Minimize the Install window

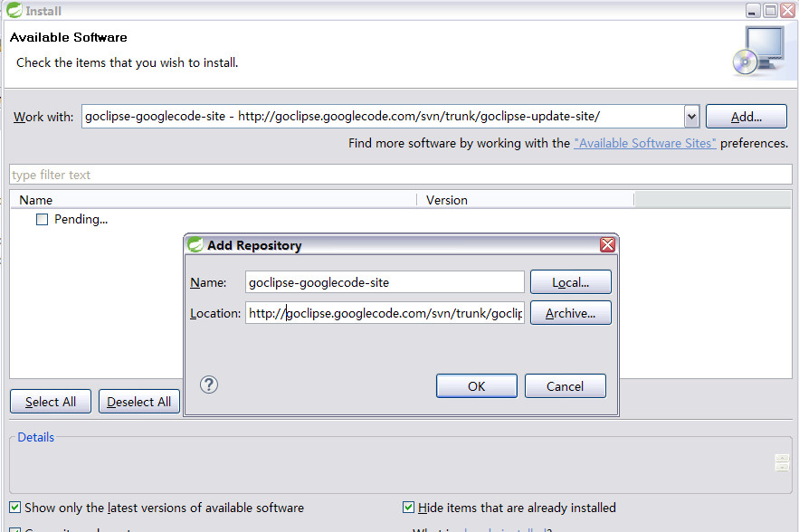click(753, 10)
